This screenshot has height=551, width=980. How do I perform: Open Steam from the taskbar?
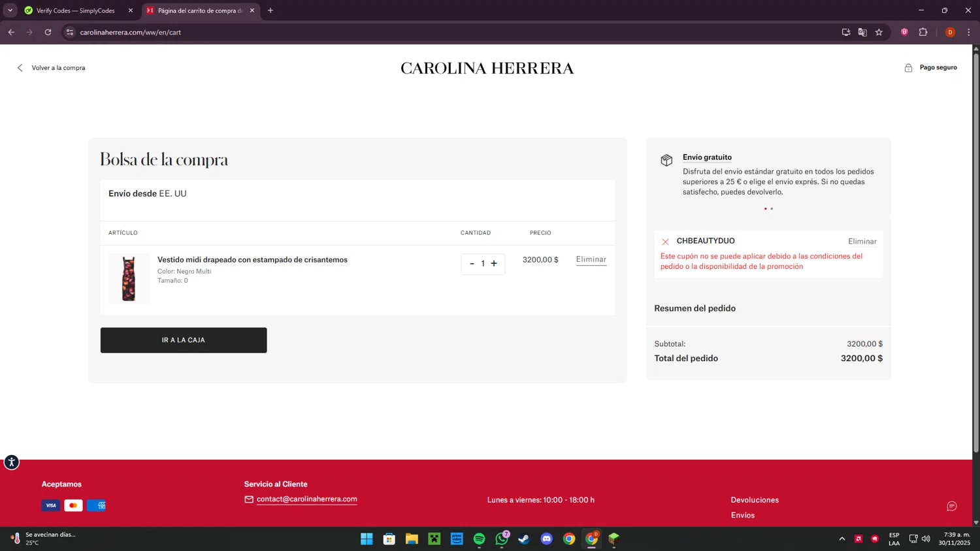524,539
